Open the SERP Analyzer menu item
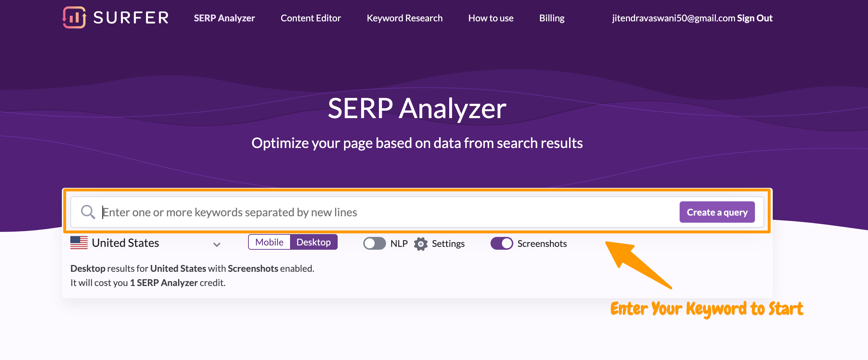Image resolution: width=868 pixels, height=360 pixels. 224,18
